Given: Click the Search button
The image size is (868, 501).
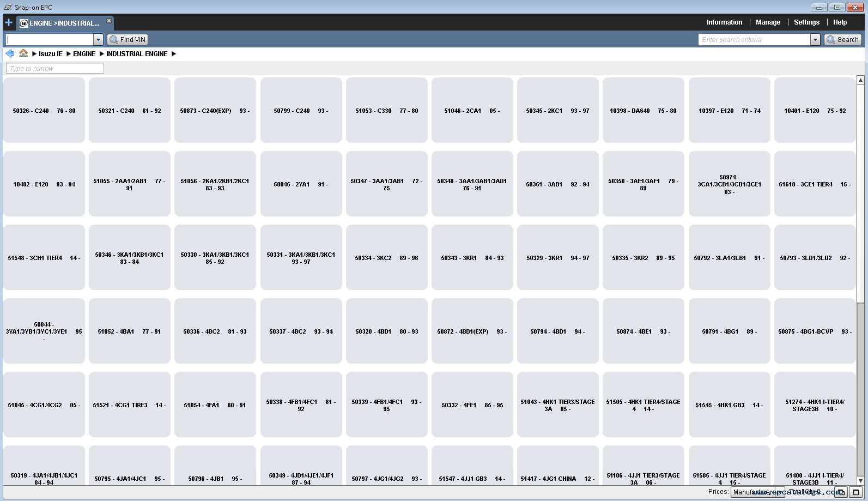Looking at the screenshot, I should (842, 39).
